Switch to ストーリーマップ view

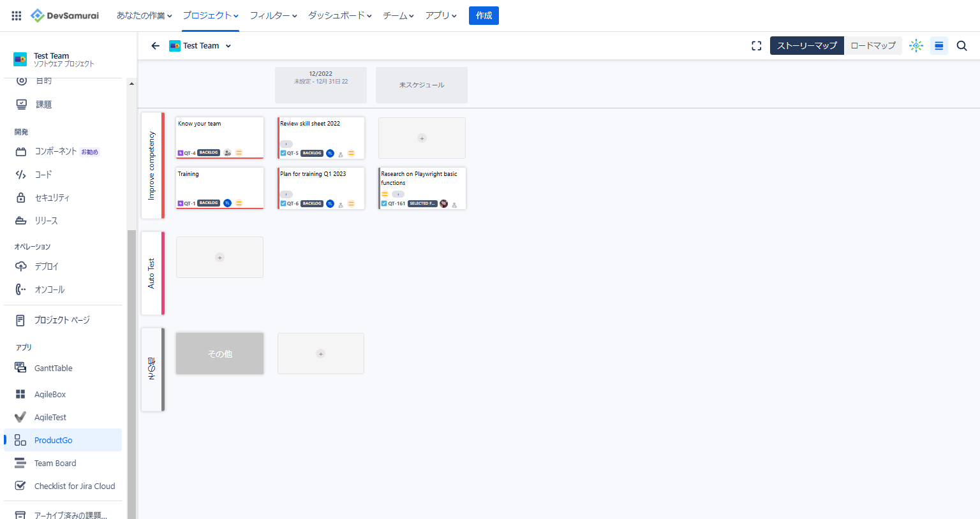pyautogui.click(x=806, y=46)
